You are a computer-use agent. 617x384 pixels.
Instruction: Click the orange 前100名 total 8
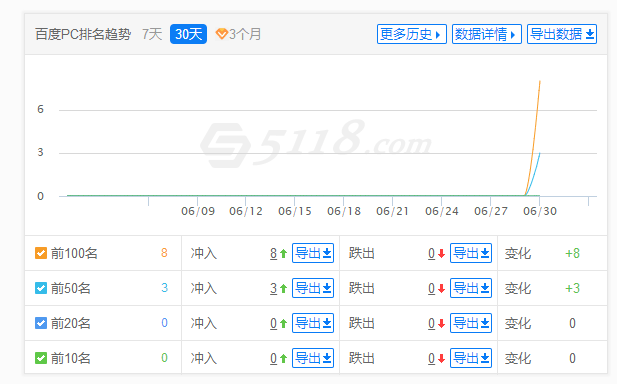pyautogui.click(x=164, y=253)
